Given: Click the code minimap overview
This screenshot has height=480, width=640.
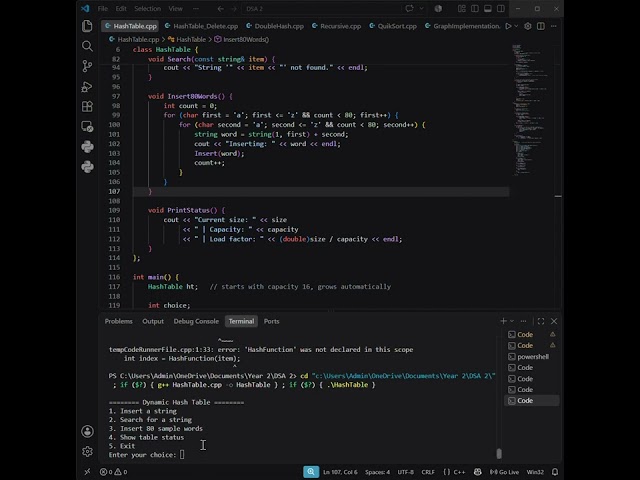Looking at the screenshot, I should [x=531, y=110].
